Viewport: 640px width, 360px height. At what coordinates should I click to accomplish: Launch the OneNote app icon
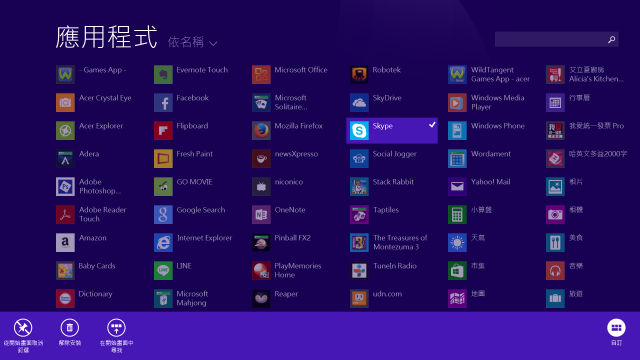click(261, 214)
